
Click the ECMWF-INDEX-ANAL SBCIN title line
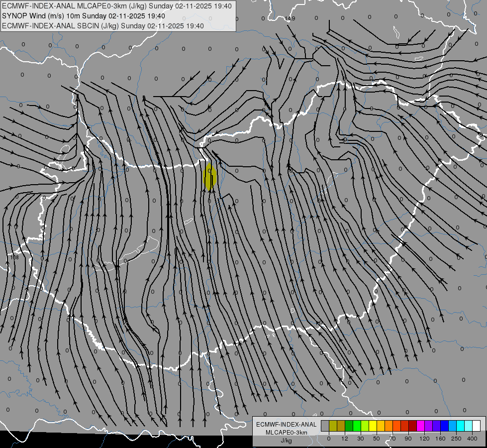103,26
